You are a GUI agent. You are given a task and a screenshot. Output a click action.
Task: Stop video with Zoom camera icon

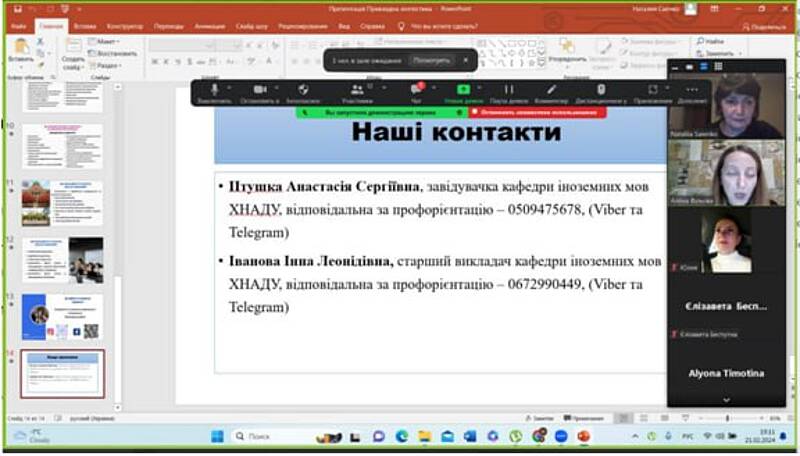260,90
